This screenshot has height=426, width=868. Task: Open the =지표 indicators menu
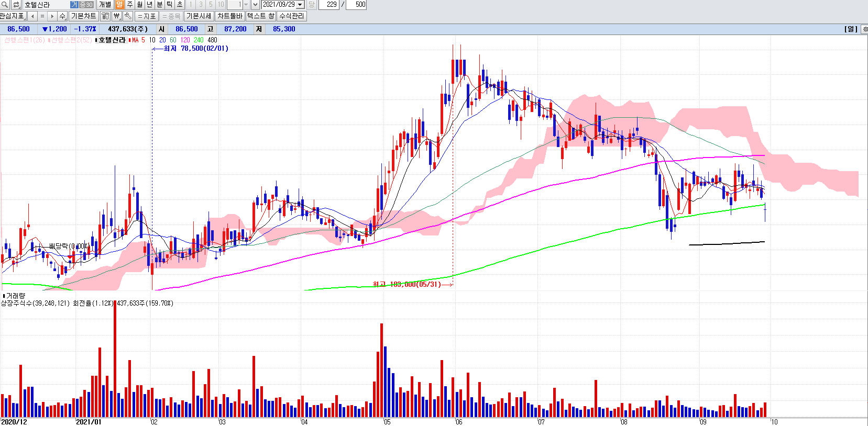(147, 16)
